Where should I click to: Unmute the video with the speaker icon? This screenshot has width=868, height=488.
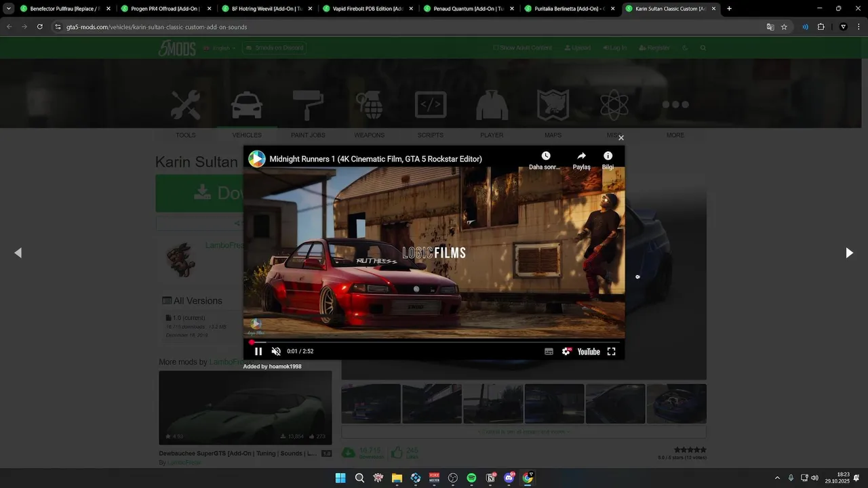click(276, 351)
